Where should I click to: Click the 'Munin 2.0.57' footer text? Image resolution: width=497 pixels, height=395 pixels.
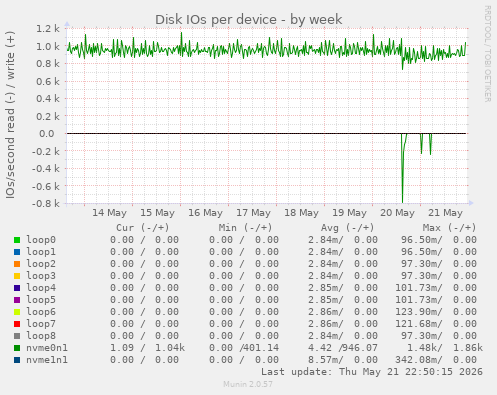click(x=248, y=384)
